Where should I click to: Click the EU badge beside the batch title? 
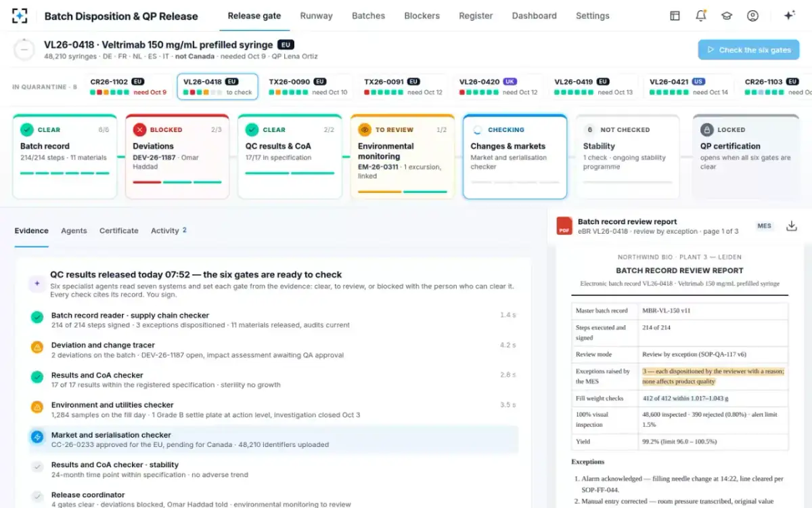click(286, 45)
